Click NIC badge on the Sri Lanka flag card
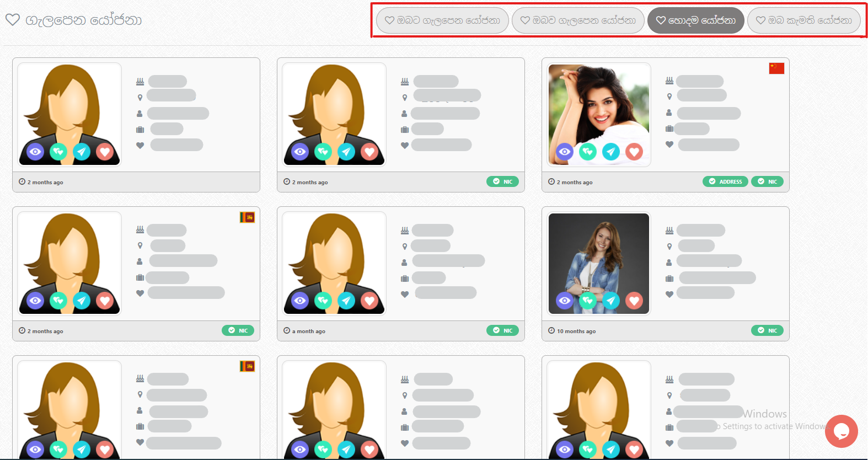Image resolution: width=868 pixels, height=460 pixels. pos(238,330)
